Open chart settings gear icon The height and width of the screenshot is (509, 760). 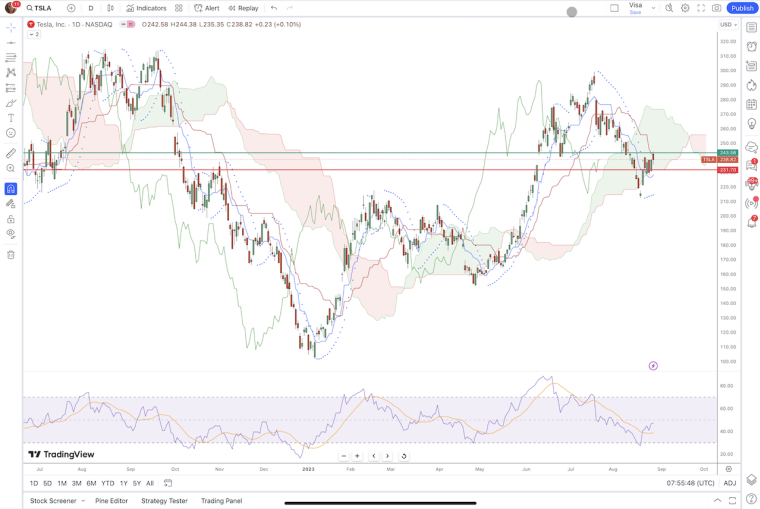[685, 8]
